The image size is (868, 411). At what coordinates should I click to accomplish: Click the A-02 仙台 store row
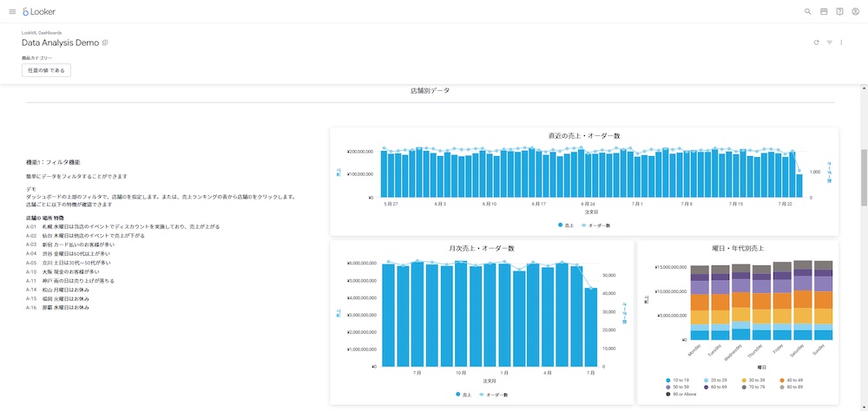tap(85, 236)
